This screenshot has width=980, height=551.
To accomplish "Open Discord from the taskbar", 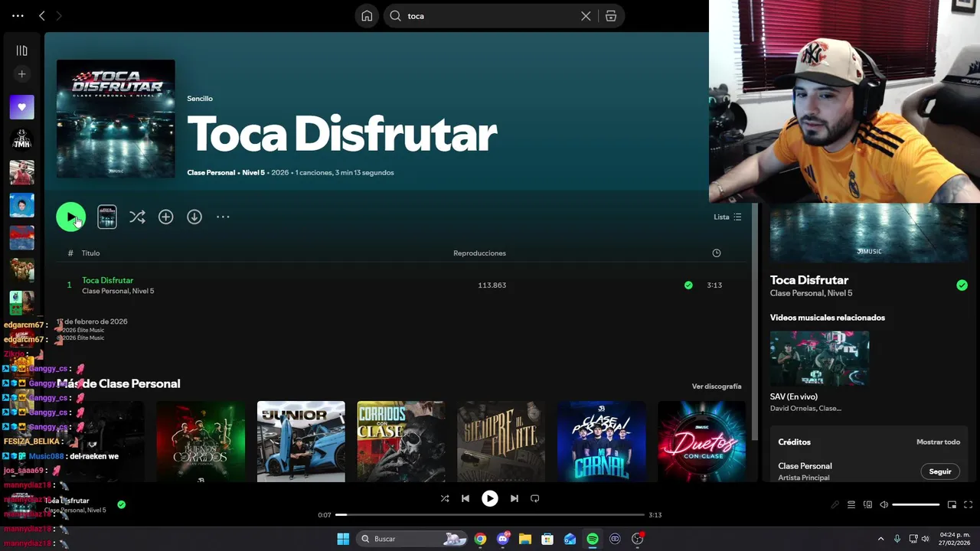I will (503, 539).
